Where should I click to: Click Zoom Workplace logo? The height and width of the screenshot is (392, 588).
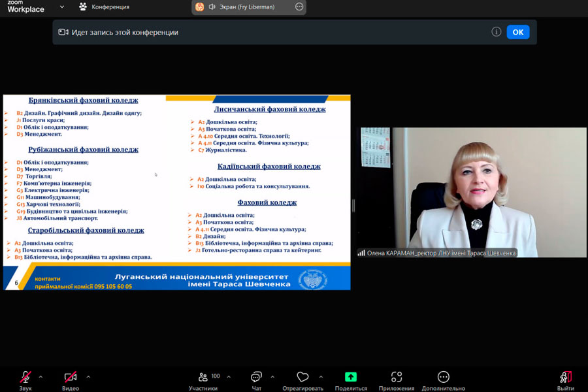coord(25,7)
